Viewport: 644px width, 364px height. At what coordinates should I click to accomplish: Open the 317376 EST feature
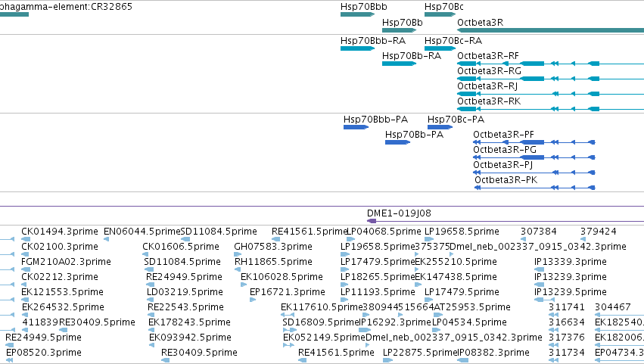coord(553,346)
